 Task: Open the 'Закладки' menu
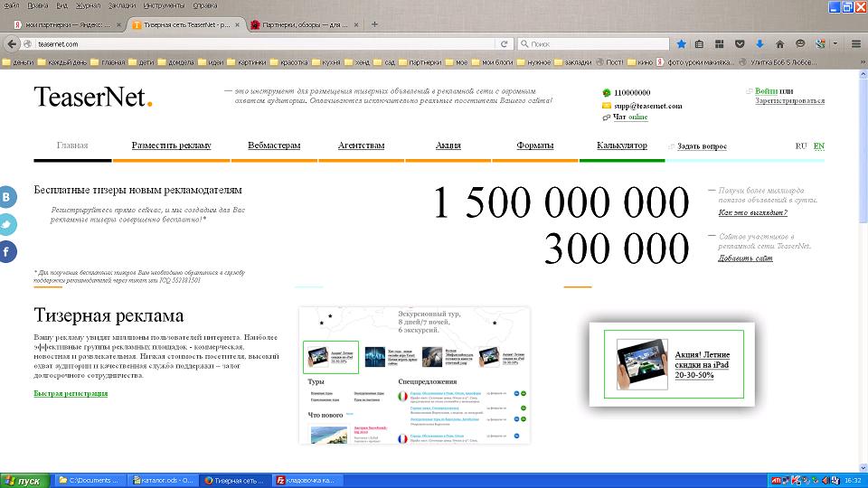pos(122,5)
